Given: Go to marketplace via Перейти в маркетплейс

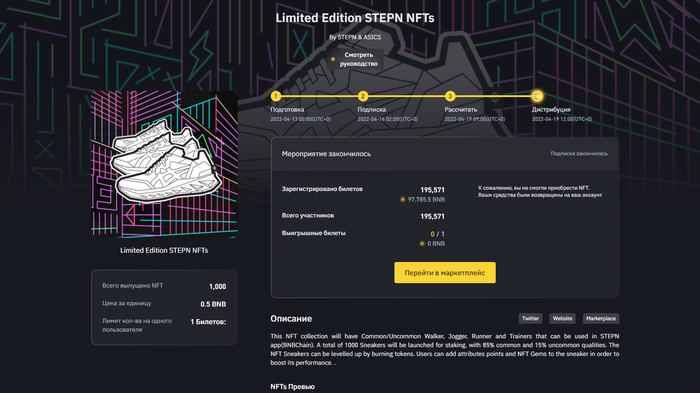Looking at the screenshot, I should (445, 272).
